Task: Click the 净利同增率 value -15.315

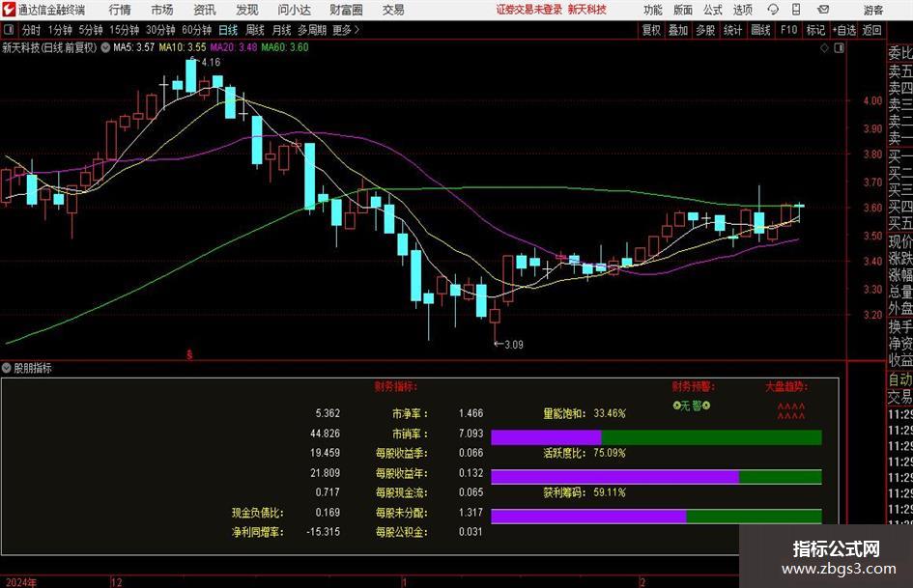Action: (323, 532)
